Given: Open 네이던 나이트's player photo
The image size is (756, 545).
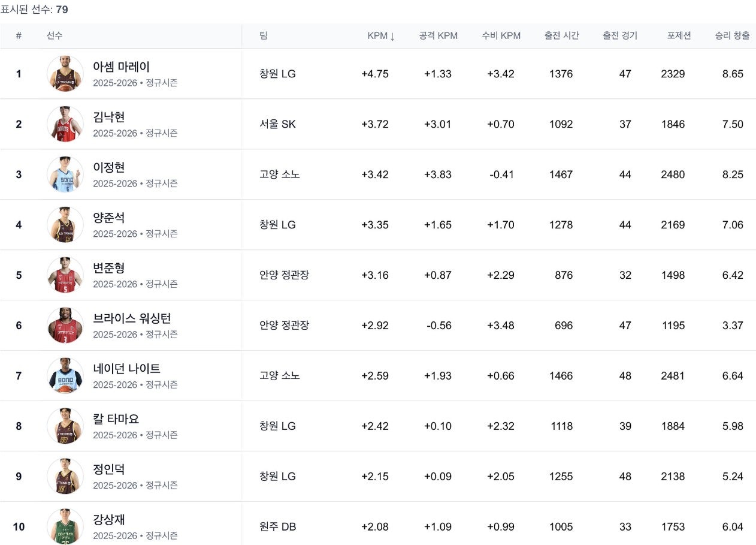Looking at the screenshot, I should click(65, 376).
